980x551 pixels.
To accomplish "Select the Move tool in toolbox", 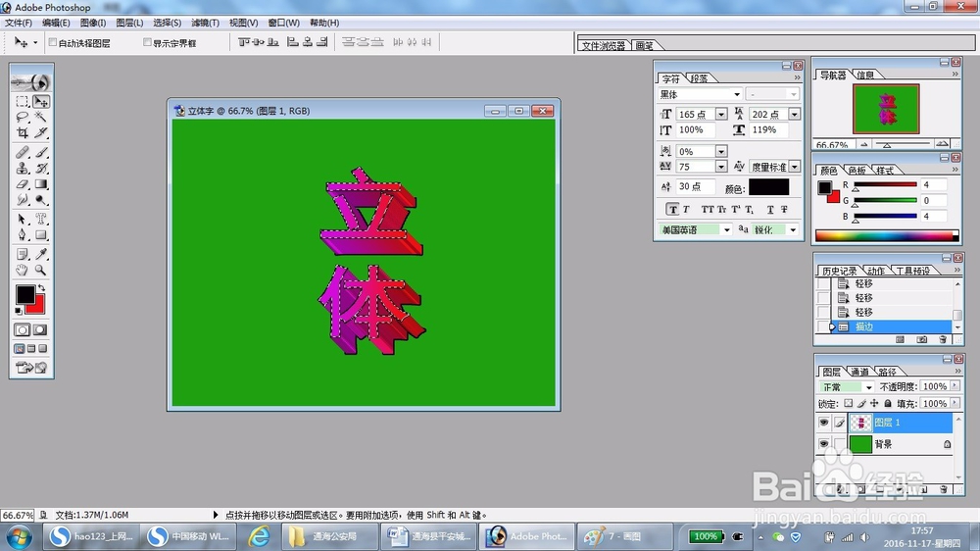I will 41,101.
